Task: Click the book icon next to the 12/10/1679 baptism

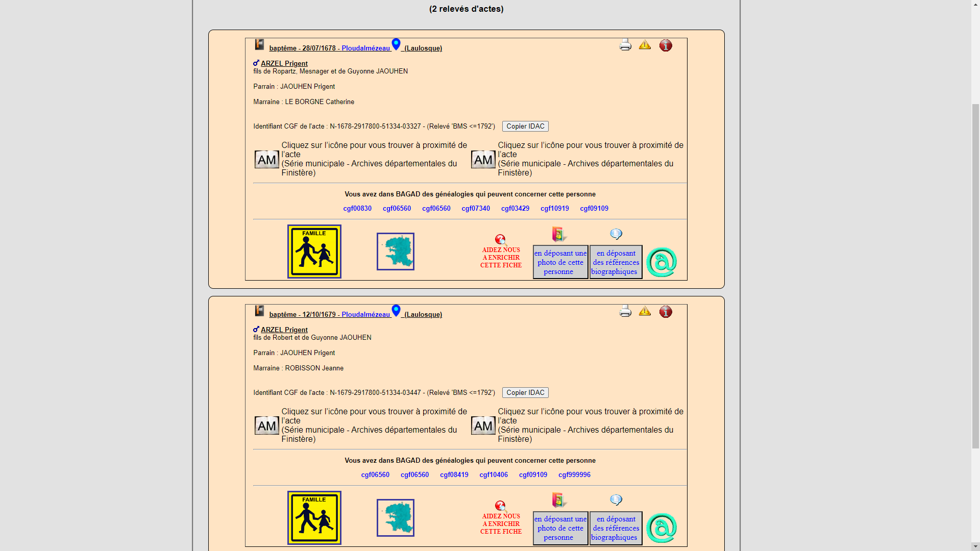Action: [x=260, y=311]
